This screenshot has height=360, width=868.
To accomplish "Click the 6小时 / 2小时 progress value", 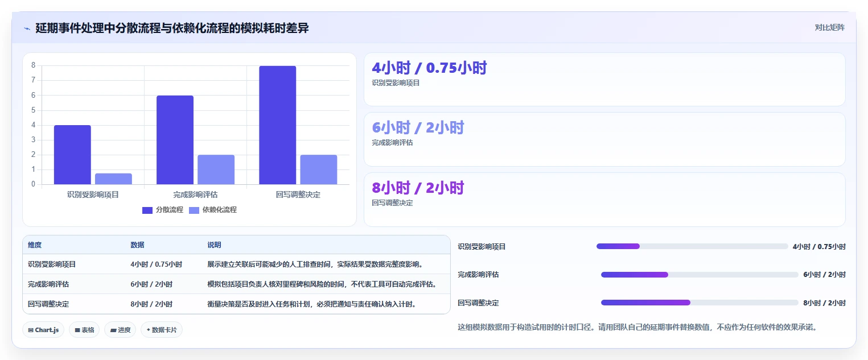I will 824,275.
